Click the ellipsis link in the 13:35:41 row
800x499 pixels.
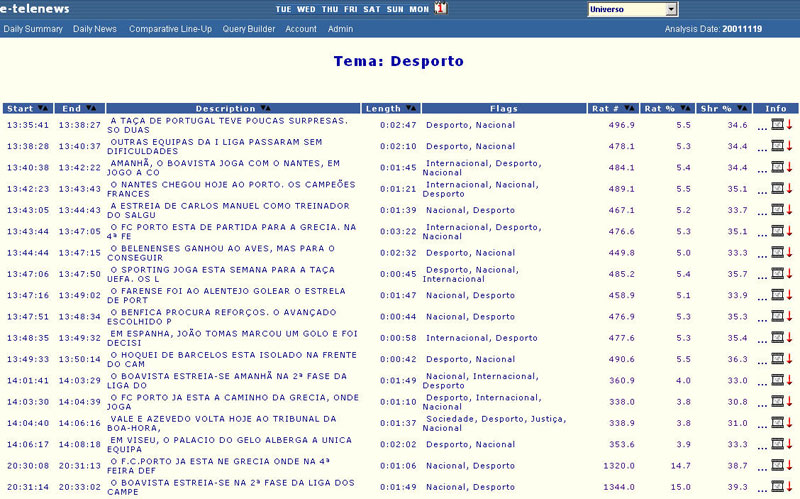pos(762,128)
